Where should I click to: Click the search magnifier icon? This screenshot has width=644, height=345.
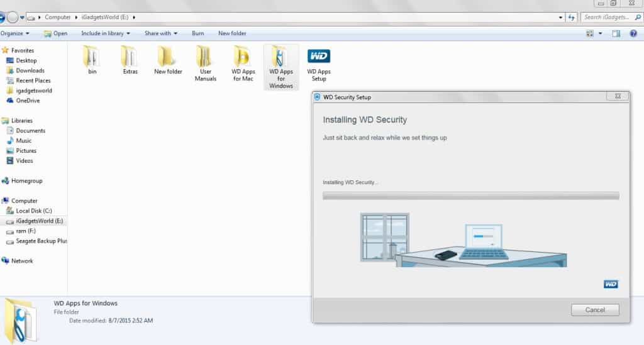coord(638,17)
